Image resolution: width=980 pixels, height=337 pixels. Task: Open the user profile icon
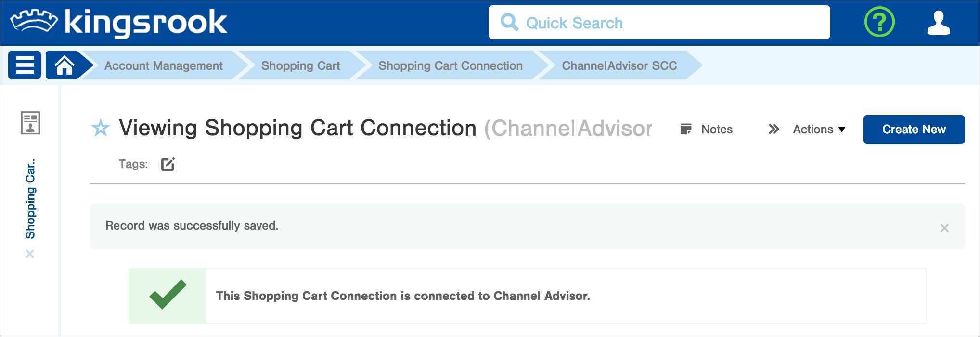point(939,23)
